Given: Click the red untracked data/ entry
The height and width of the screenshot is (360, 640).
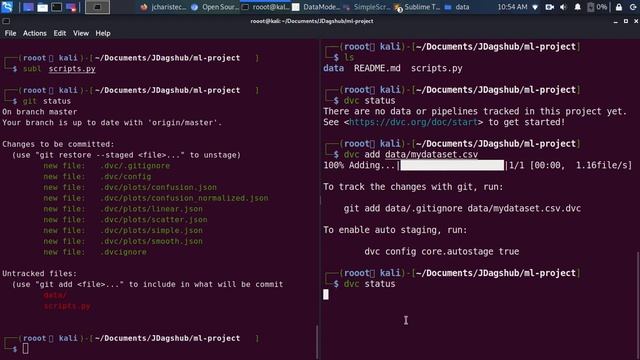Looking at the screenshot, I should point(55,295).
